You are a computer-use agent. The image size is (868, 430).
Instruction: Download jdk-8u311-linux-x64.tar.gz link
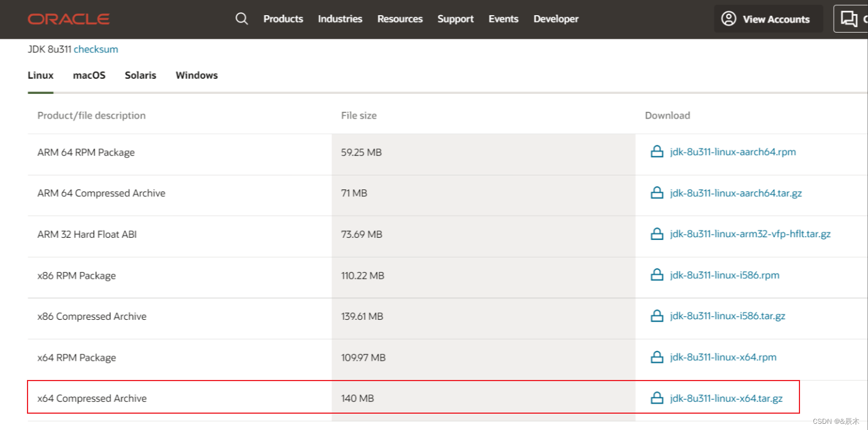coord(726,398)
